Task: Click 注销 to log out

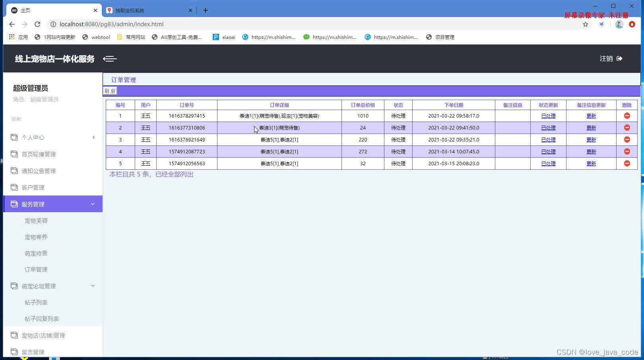Action: pyautogui.click(x=606, y=58)
